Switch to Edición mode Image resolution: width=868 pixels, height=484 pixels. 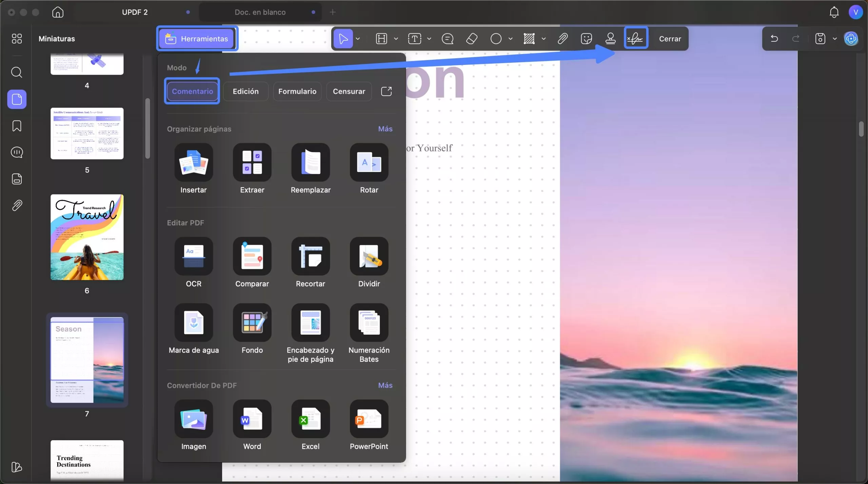click(x=245, y=91)
